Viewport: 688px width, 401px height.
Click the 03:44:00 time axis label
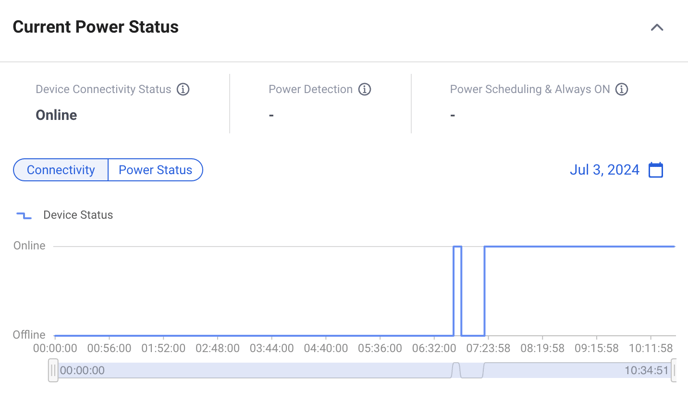(x=271, y=349)
